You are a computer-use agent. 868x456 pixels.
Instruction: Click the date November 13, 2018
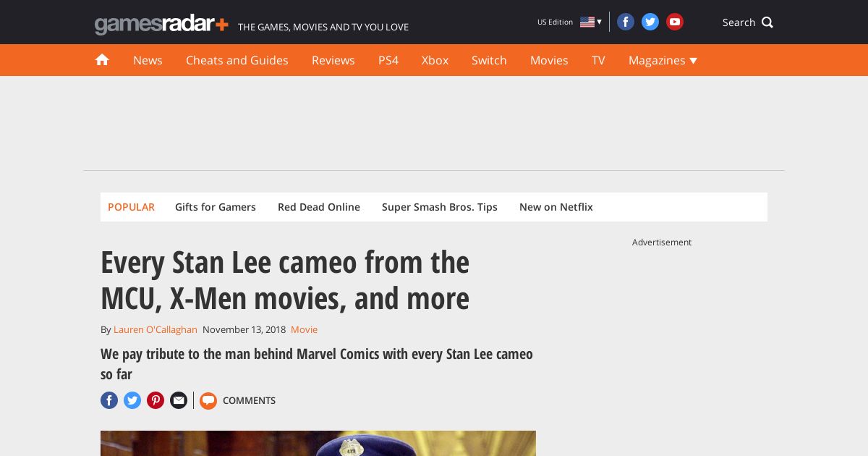pyautogui.click(x=244, y=329)
